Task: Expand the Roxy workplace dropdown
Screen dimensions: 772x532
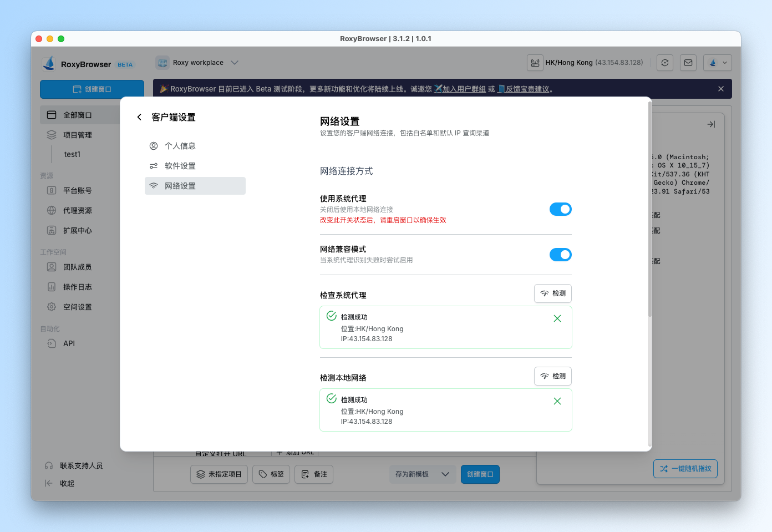Action: pos(235,63)
